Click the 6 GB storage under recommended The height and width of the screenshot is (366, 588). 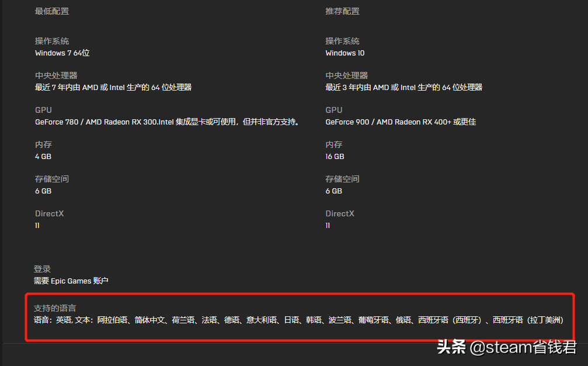tap(334, 191)
